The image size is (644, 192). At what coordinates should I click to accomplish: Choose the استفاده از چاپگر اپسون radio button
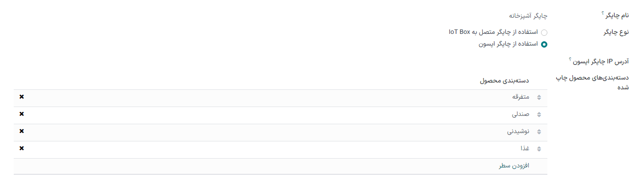point(544,44)
